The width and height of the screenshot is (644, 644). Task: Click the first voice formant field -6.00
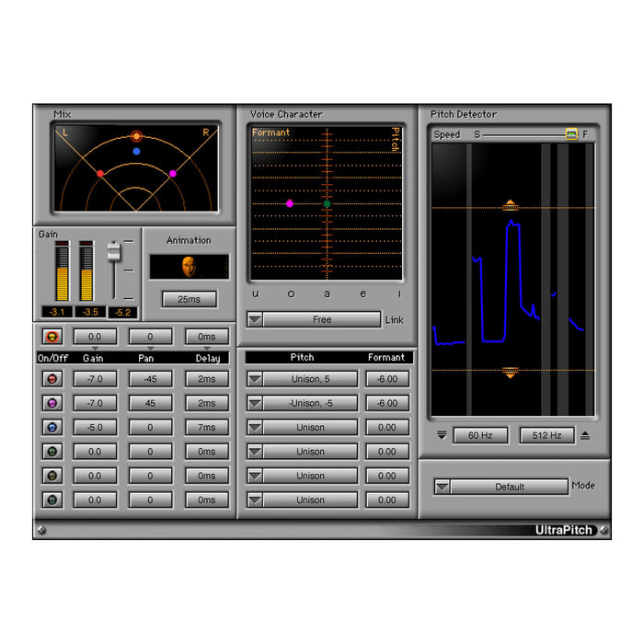(x=387, y=379)
